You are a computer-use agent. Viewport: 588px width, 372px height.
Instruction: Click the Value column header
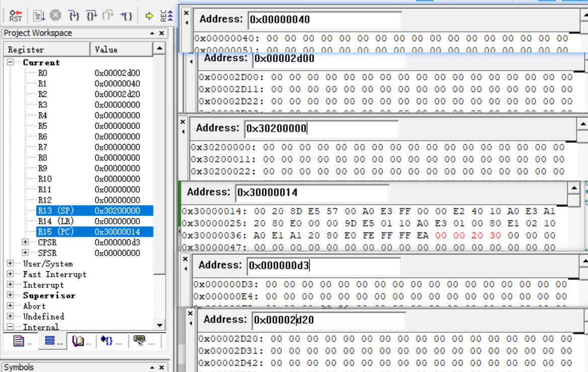(x=122, y=49)
